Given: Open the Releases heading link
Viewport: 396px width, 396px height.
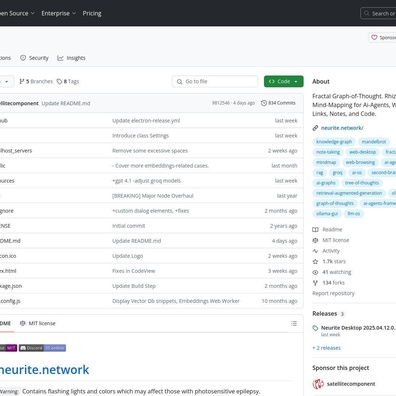Looking at the screenshot, I should 328,314.
